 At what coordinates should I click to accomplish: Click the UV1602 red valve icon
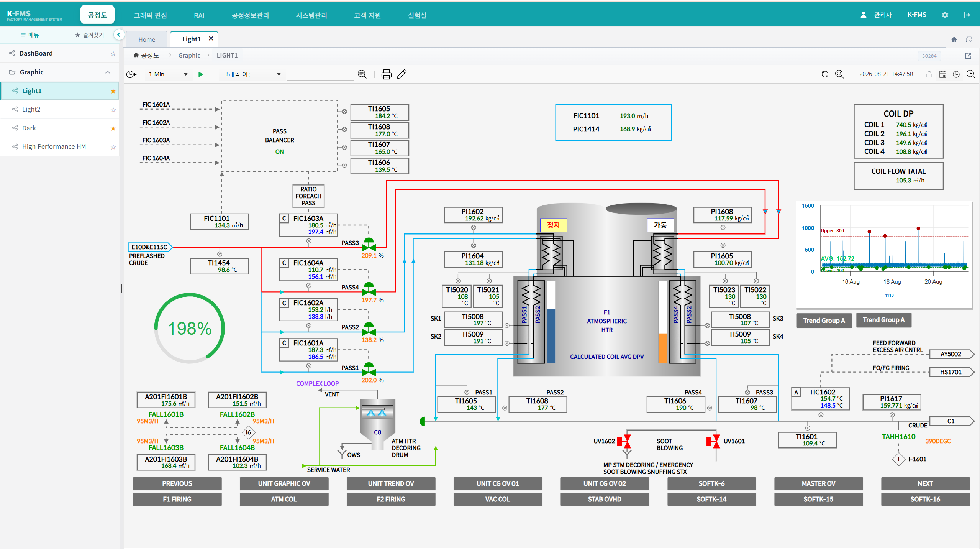[x=624, y=441]
